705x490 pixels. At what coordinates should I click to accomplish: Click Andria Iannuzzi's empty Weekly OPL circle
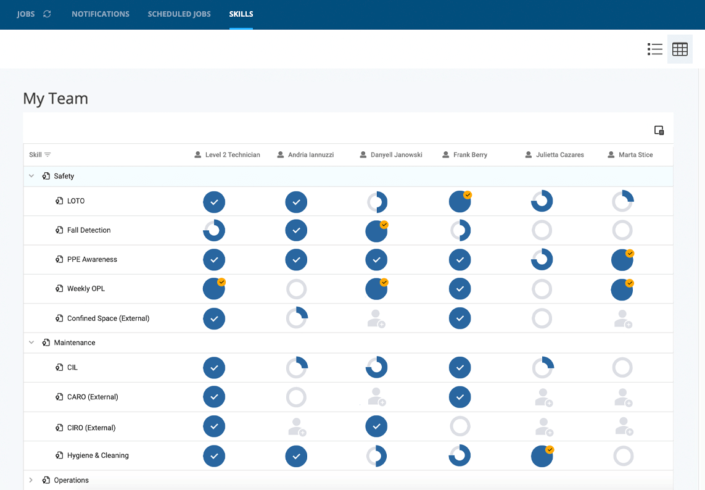(296, 289)
